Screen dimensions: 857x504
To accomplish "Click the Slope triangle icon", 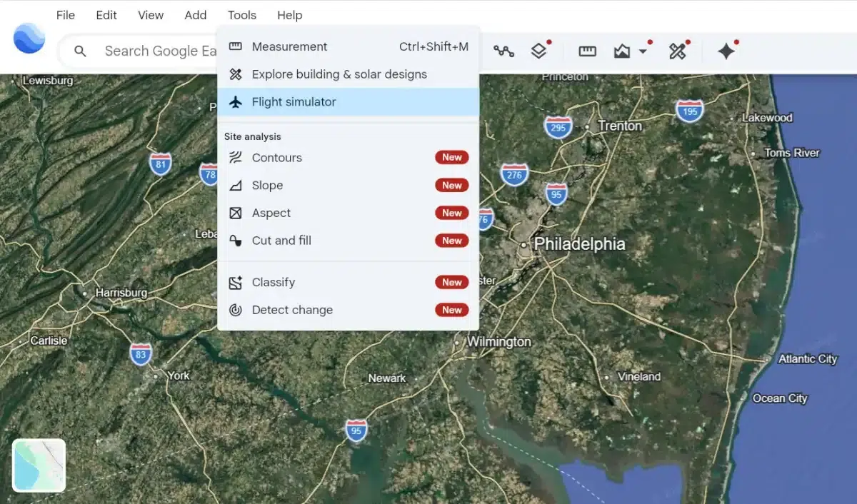I will 236,186.
